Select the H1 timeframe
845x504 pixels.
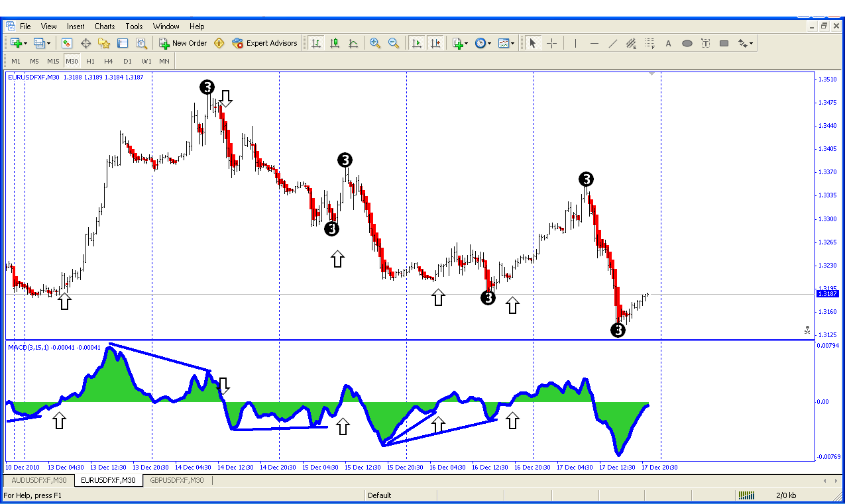point(90,61)
